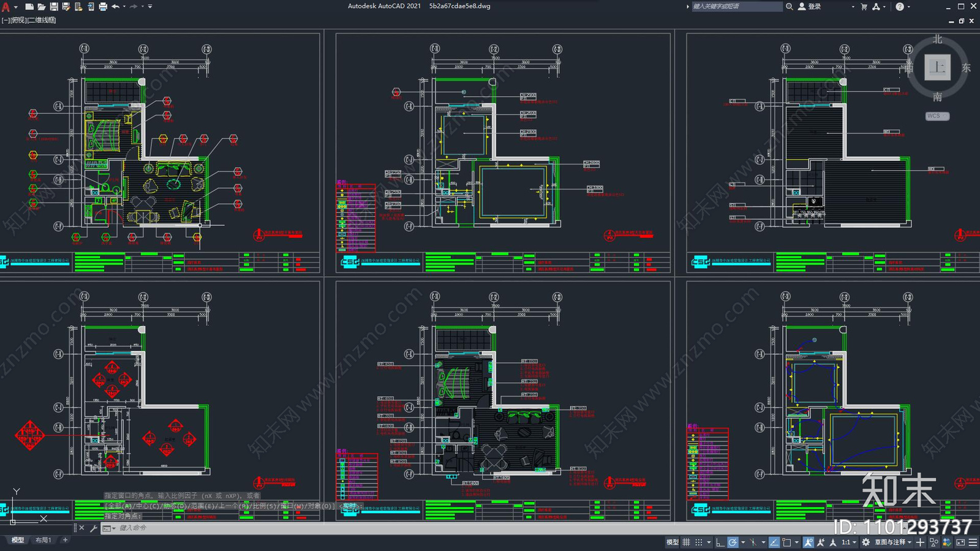Viewport: 980px width, 551px height.
Task: Open the [-] viewport controls menu
Action: pos(6,20)
